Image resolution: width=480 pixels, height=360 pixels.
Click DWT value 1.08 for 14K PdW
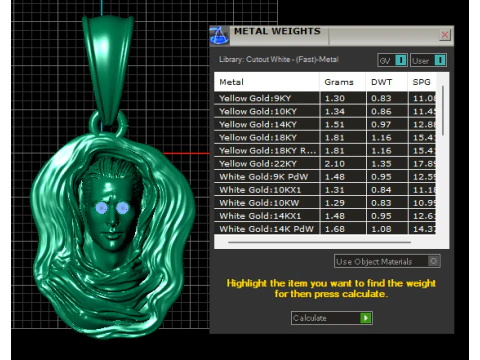pos(381,229)
